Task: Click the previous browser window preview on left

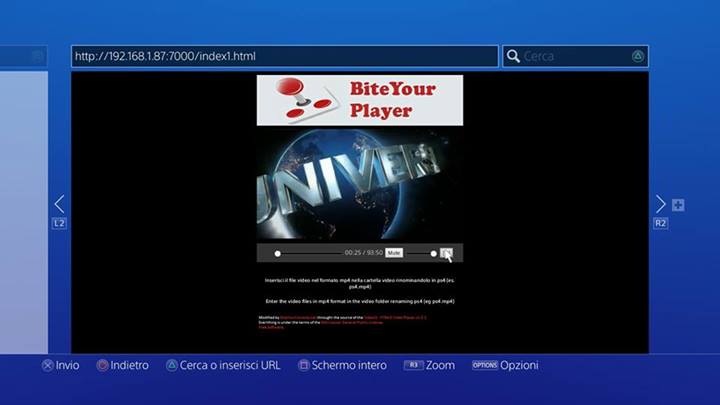Action: pos(24,212)
